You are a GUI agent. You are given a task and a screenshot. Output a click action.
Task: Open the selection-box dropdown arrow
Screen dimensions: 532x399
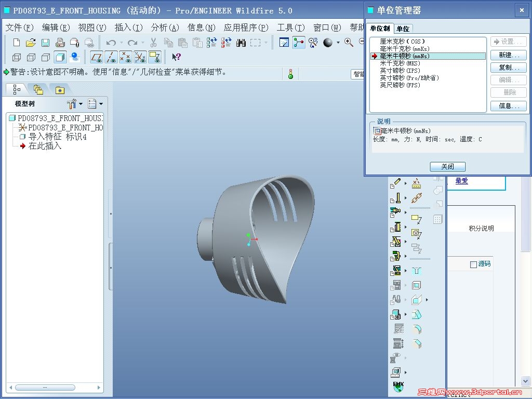click(x=265, y=43)
